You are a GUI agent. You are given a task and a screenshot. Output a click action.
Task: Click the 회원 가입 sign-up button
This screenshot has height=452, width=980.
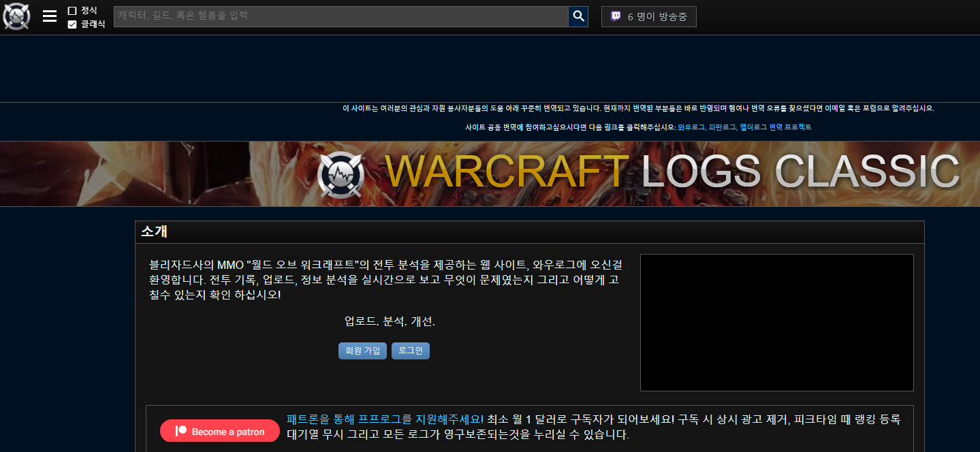pos(362,351)
